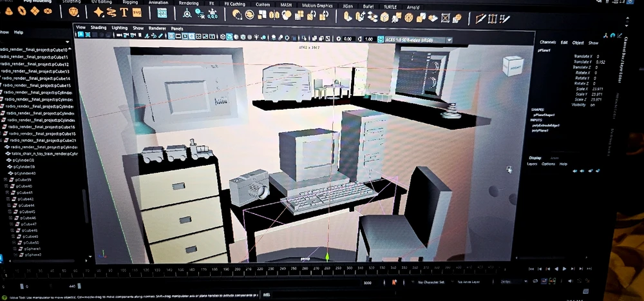This screenshot has width=644, height=301.
Task: Open the Panels viewport menu
Action: pyautogui.click(x=177, y=29)
